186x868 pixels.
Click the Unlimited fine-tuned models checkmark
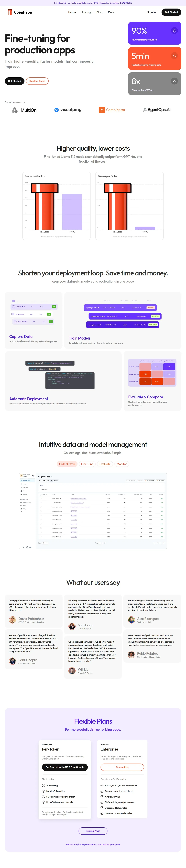pos(102,813)
